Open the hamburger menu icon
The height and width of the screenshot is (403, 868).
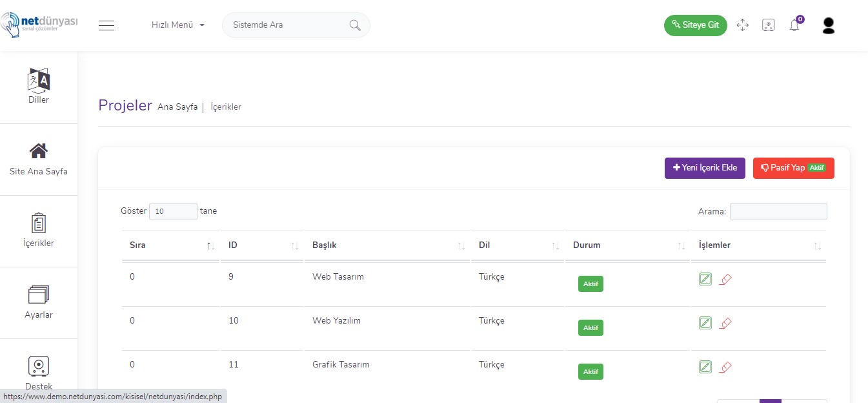(x=106, y=25)
